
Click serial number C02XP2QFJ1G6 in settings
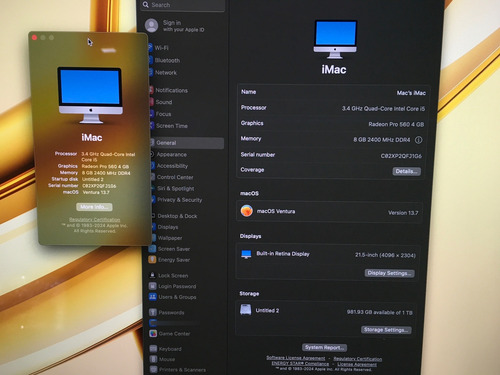pos(401,156)
